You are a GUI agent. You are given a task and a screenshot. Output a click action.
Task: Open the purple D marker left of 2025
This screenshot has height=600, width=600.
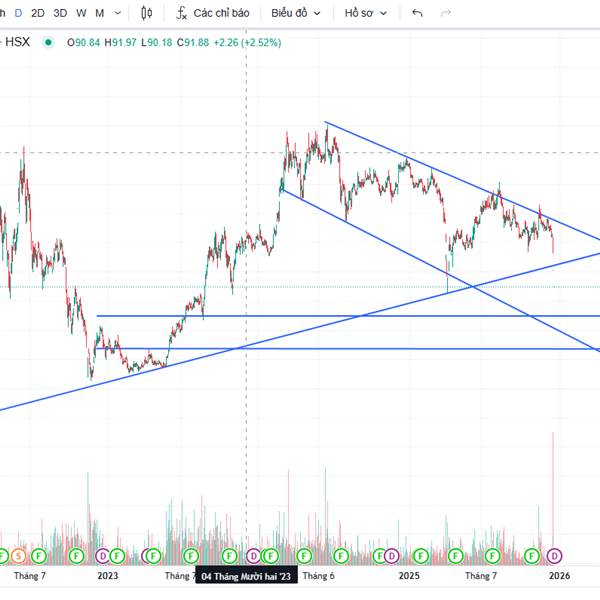tap(391, 556)
